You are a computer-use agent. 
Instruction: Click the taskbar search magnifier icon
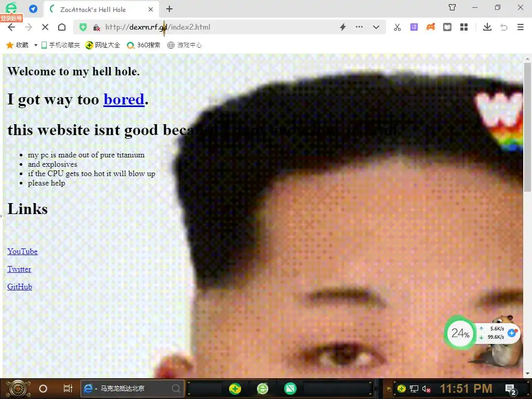coord(176,389)
